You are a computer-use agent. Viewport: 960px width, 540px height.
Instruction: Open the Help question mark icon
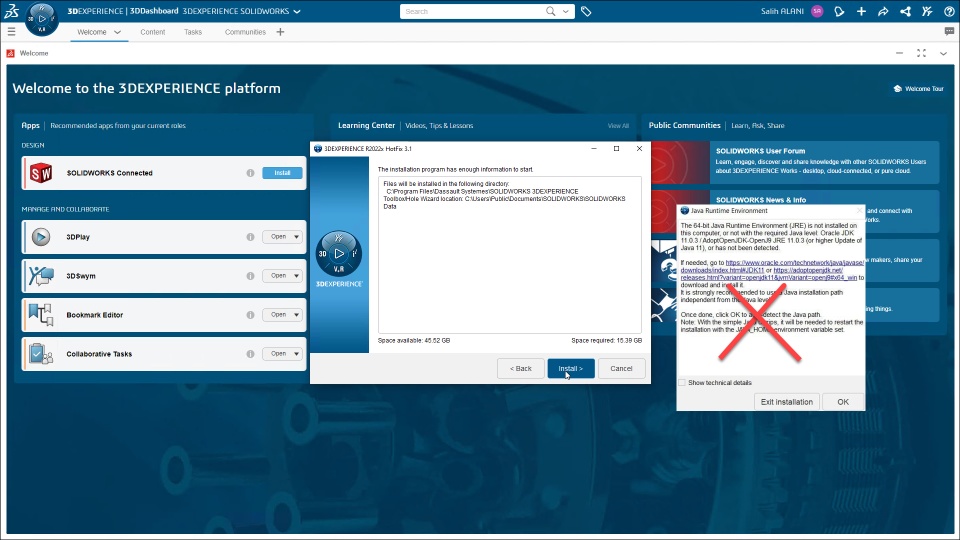(x=949, y=11)
